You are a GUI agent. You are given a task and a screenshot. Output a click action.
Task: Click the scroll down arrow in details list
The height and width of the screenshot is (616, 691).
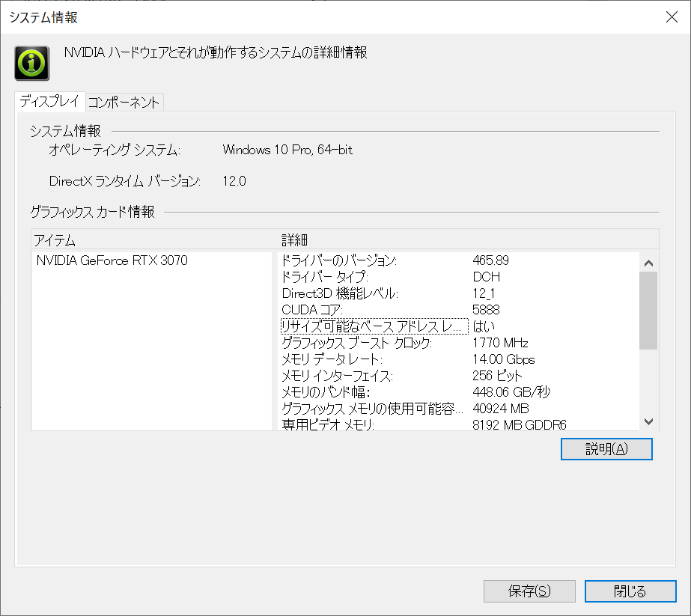click(648, 421)
